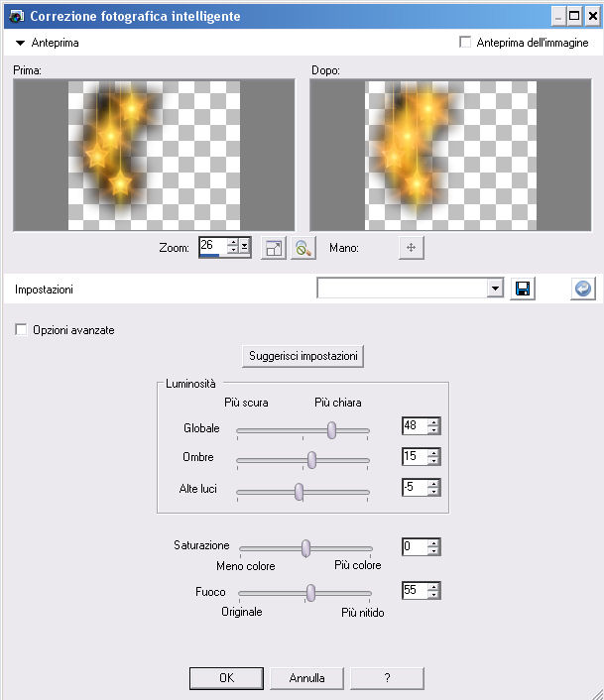Viewport: 604px width, 700px height.
Task: Click the Zoom value field
Action: coord(213,247)
